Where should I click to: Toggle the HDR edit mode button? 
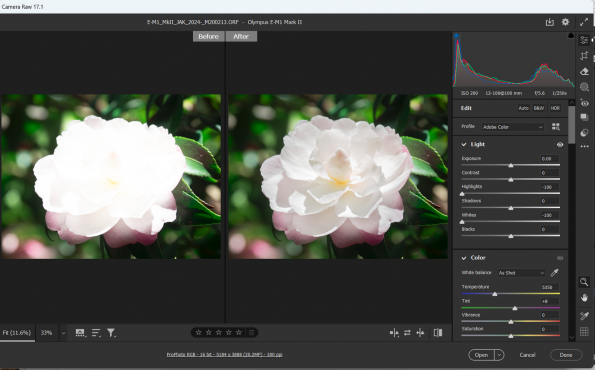pos(555,108)
